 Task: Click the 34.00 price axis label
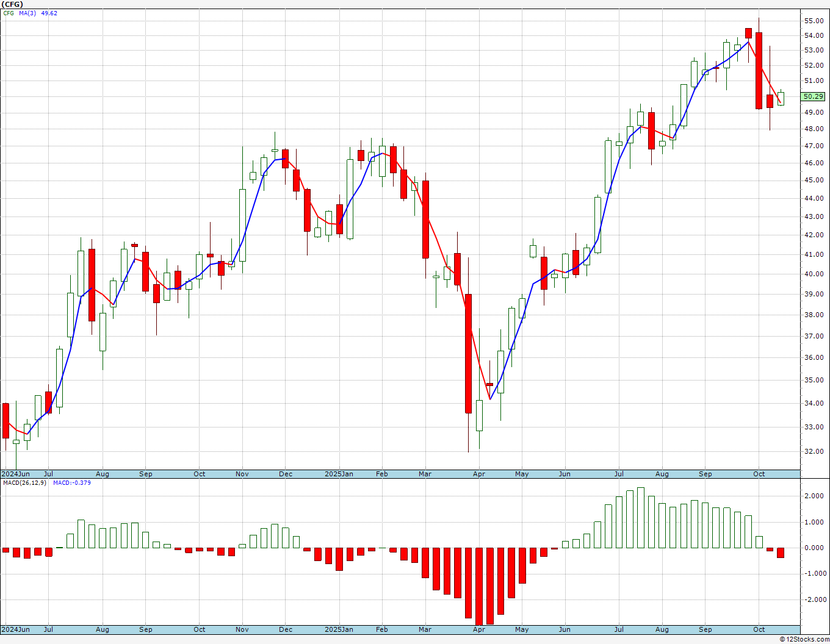[814, 403]
